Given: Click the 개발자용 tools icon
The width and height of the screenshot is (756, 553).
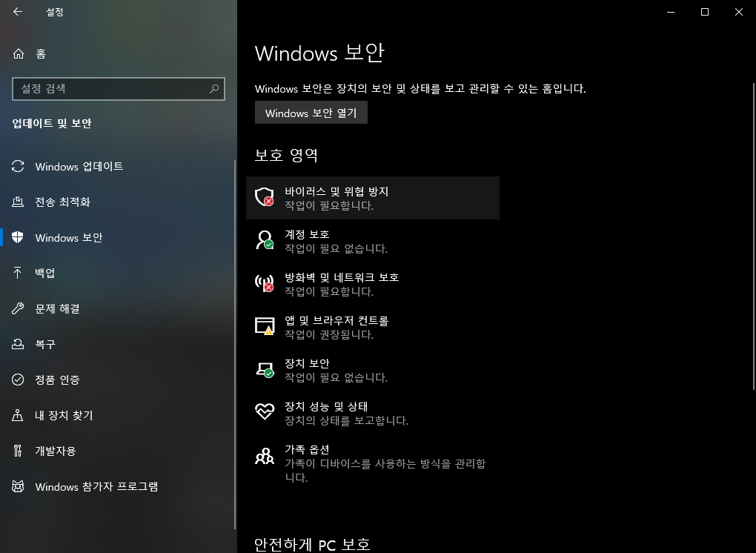Looking at the screenshot, I should [x=18, y=451].
